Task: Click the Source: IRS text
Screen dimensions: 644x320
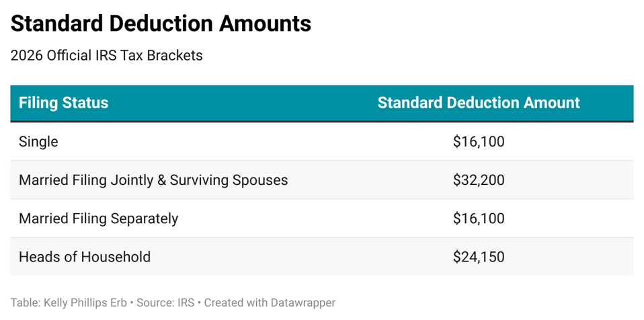Action: [165, 303]
